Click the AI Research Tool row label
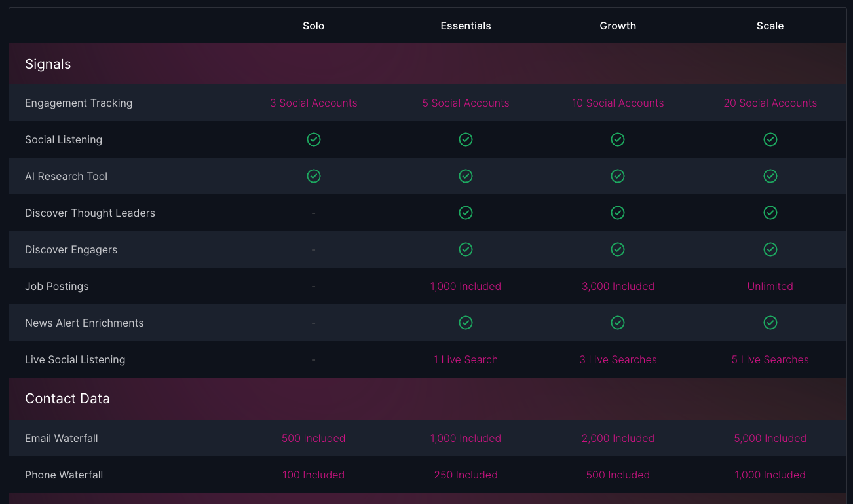The height and width of the screenshot is (504, 853). point(66,176)
